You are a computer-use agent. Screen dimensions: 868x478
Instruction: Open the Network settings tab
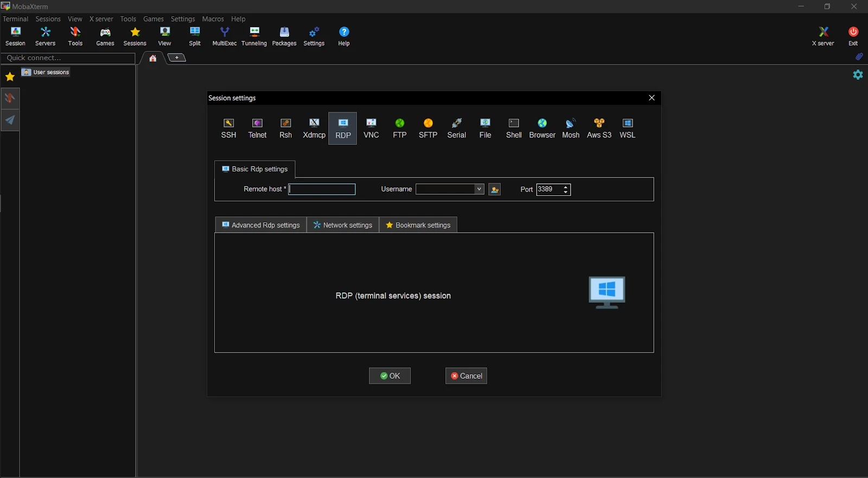pos(343,225)
